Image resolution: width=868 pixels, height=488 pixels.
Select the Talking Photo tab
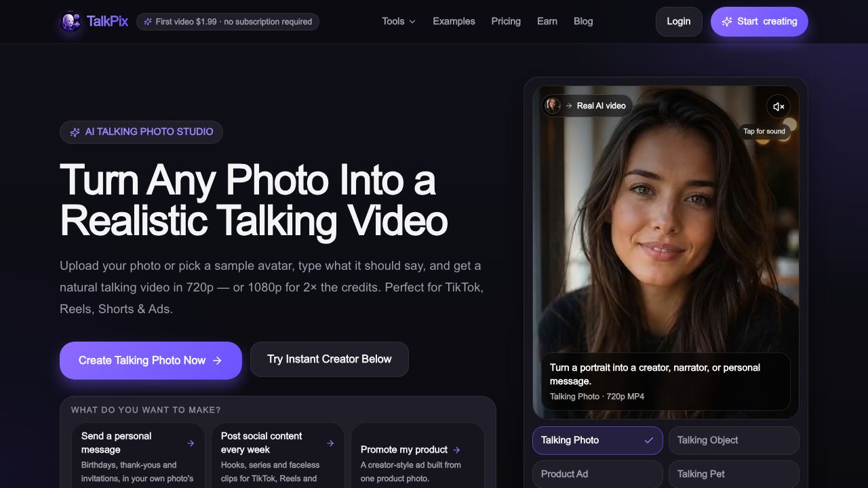[x=597, y=441]
